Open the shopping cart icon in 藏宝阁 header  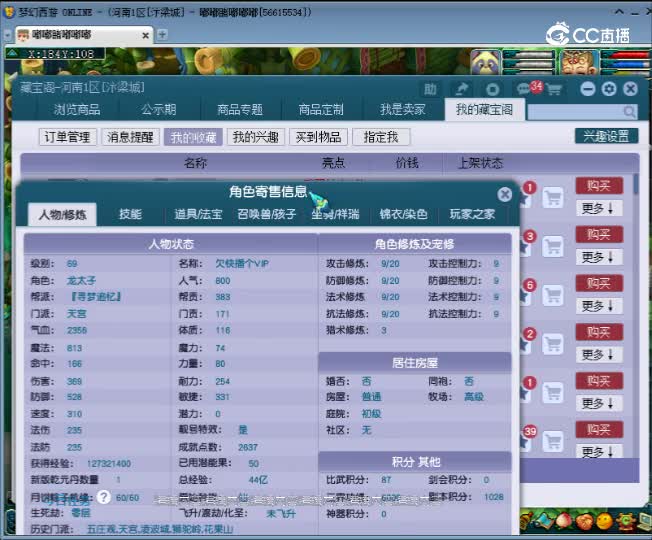553,89
